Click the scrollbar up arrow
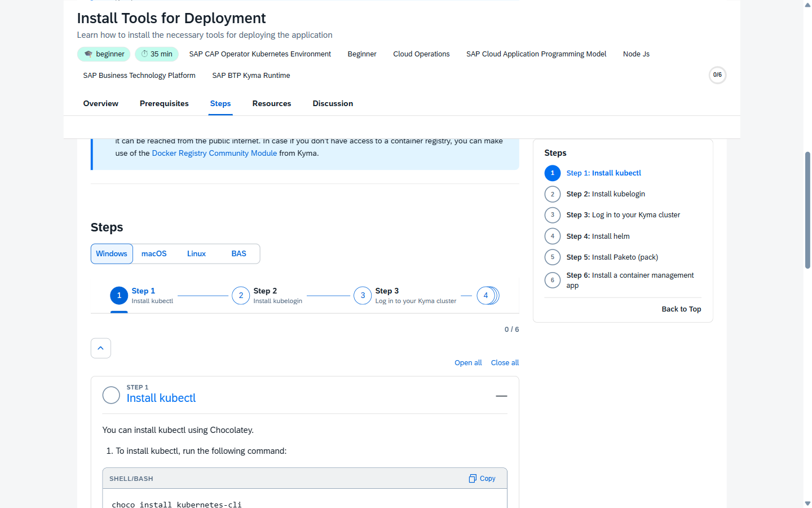 coord(807,5)
